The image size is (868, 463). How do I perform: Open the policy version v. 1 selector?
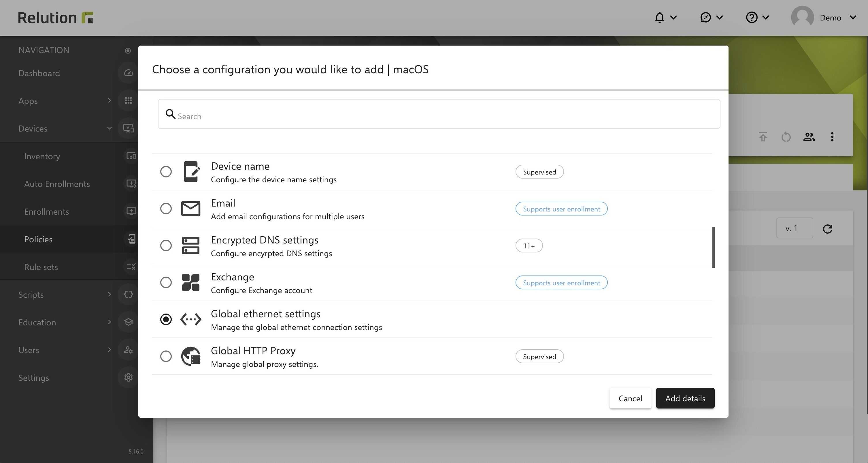tap(795, 228)
